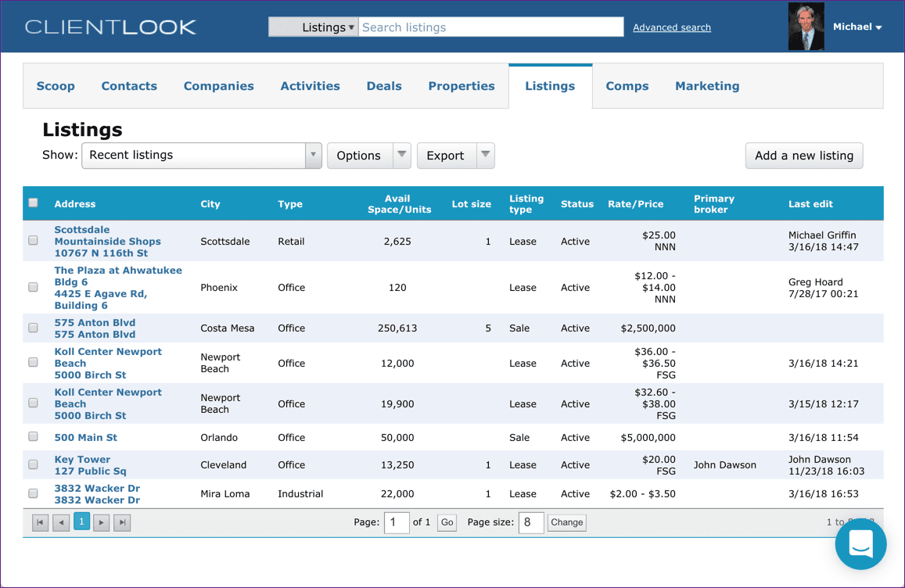Select the Listings tab
Viewport: 905px width, 588px height.
[x=550, y=86]
